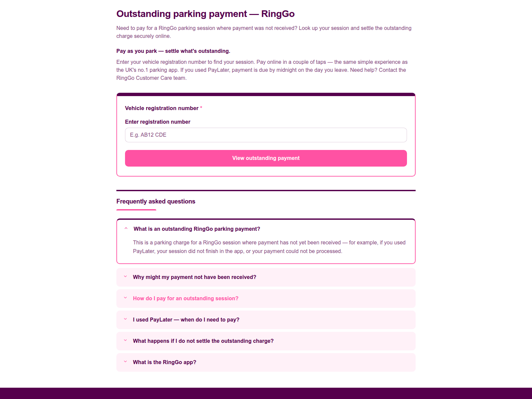Collapse the open outstanding RingGo parking payment question title
Viewport: 532px width, 399px height.
(x=197, y=229)
